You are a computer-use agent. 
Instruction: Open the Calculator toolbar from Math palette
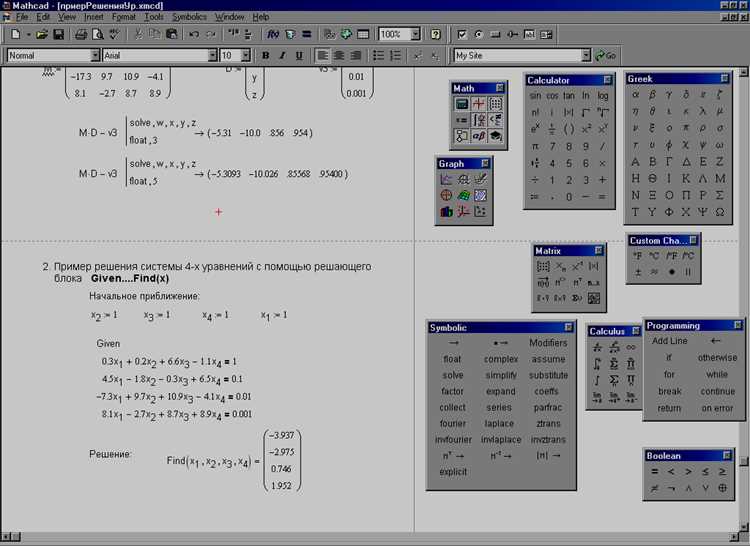tap(462, 104)
